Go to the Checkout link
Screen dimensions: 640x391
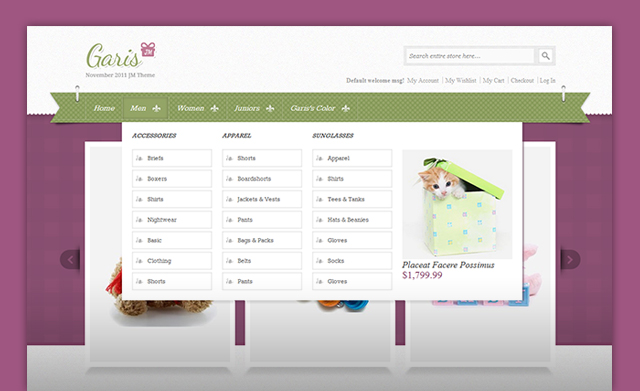coord(522,80)
